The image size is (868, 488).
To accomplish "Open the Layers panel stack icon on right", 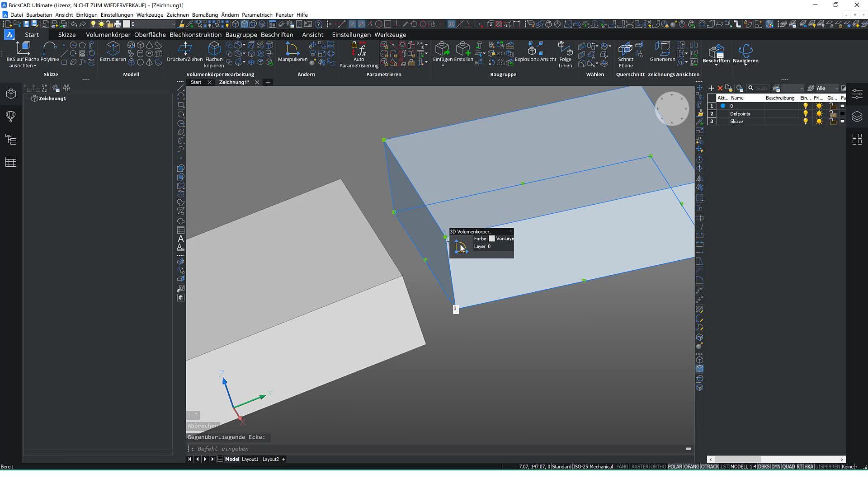I will pyautogui.click(x=857, y=117).
